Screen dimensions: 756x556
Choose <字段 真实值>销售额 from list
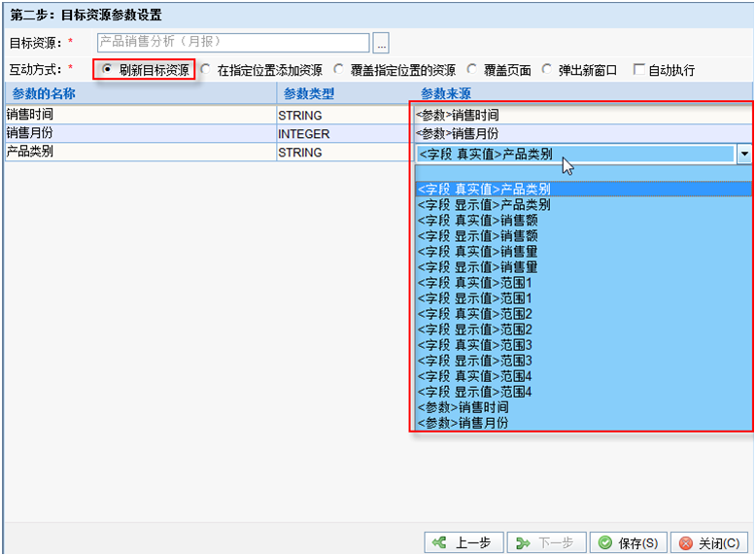click(583, 221)
